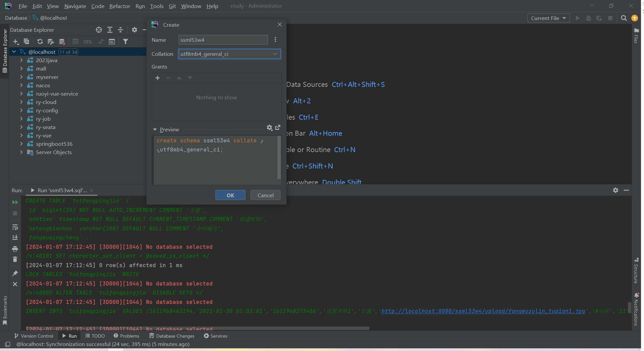Screen dimensions: 644x351
Task: Clear Run output with trash icon
Action: [x=15, y=259]
